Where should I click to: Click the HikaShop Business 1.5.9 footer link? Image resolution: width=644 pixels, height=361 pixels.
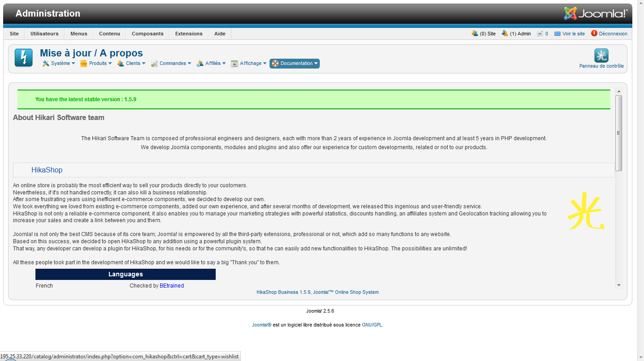(x=283, y=292)
